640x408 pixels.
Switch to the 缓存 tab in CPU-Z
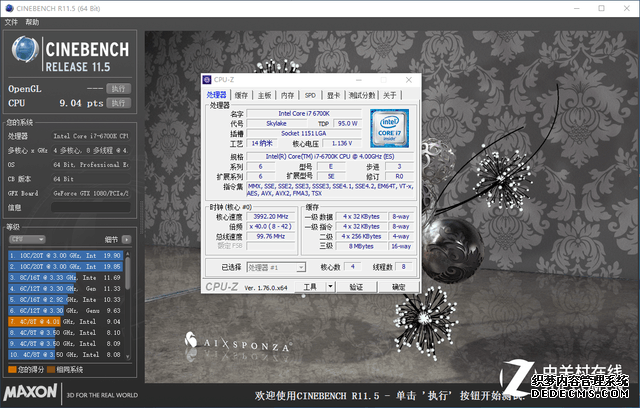click(241, 95)
